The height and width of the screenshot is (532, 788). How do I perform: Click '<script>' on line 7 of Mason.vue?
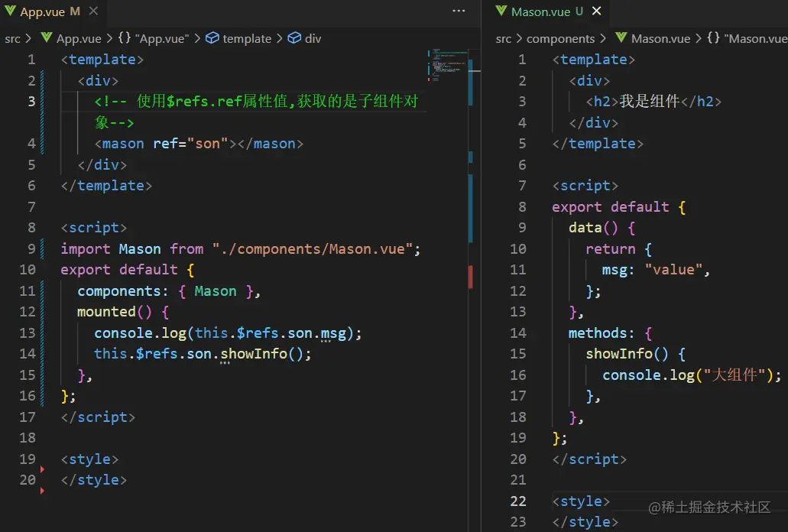585,186
